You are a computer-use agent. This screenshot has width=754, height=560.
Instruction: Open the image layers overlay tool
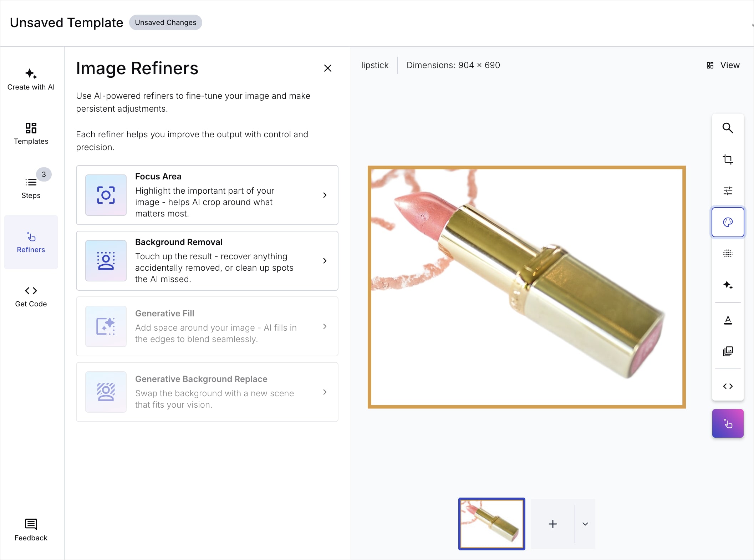click(728, 351)
